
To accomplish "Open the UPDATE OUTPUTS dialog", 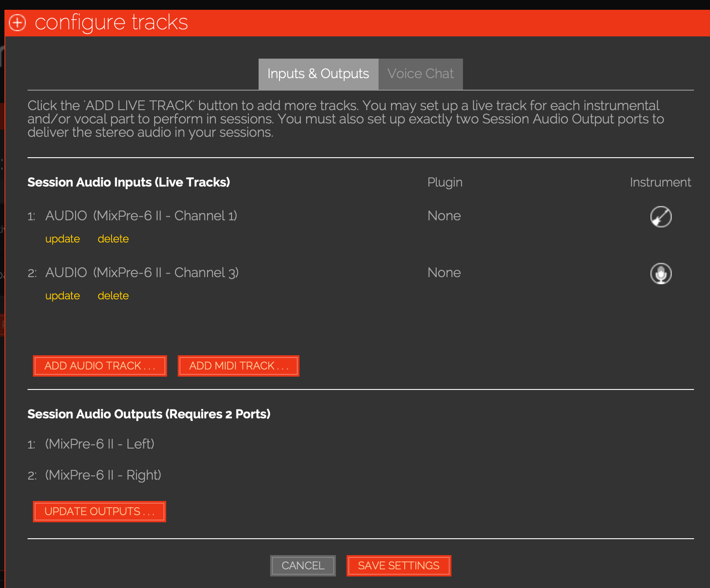I will coord(100,512).
